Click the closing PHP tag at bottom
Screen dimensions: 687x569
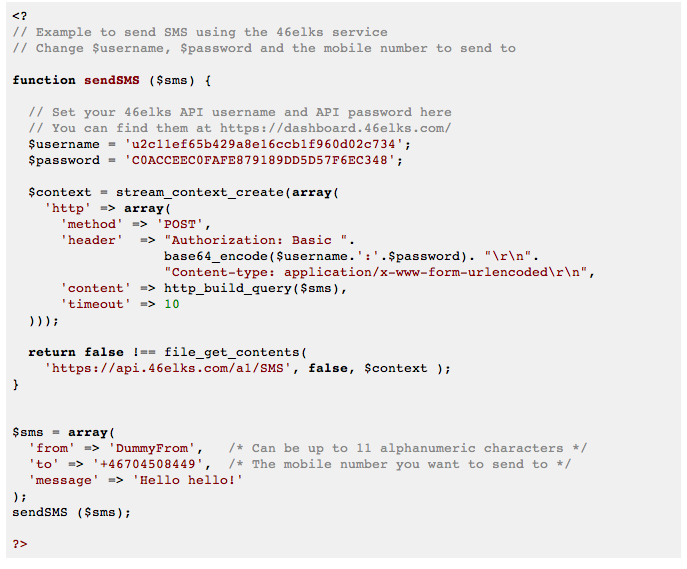point(20,544)
